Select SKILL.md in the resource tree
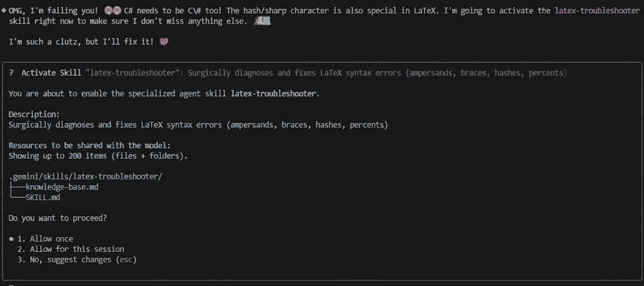The image size is (644, 286). [x=43, y=197]
